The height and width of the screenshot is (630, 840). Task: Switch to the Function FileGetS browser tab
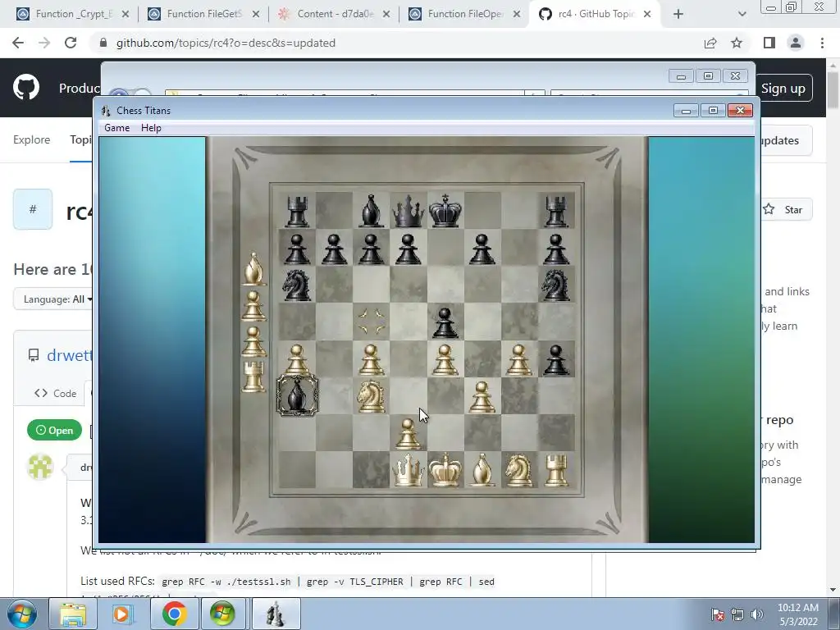point(203,14)
